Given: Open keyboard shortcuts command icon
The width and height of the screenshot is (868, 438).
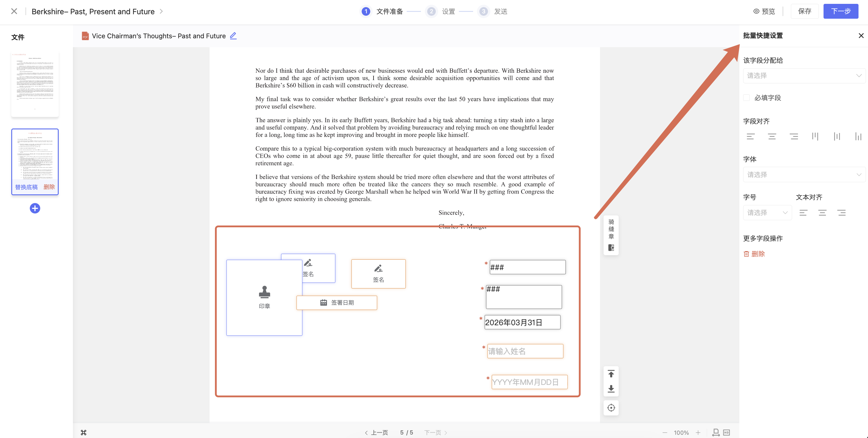Looking at the screenshot, I should [x=84, y=432].
